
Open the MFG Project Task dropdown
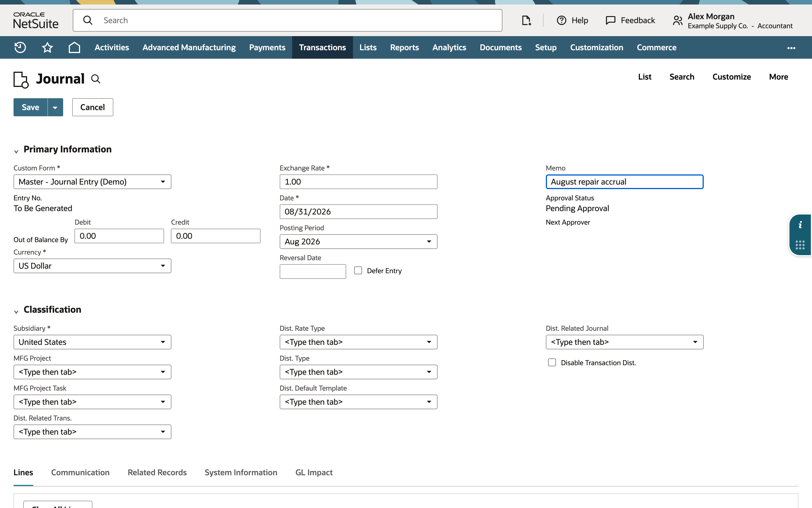pyautogui.click(x=92, y=402)
